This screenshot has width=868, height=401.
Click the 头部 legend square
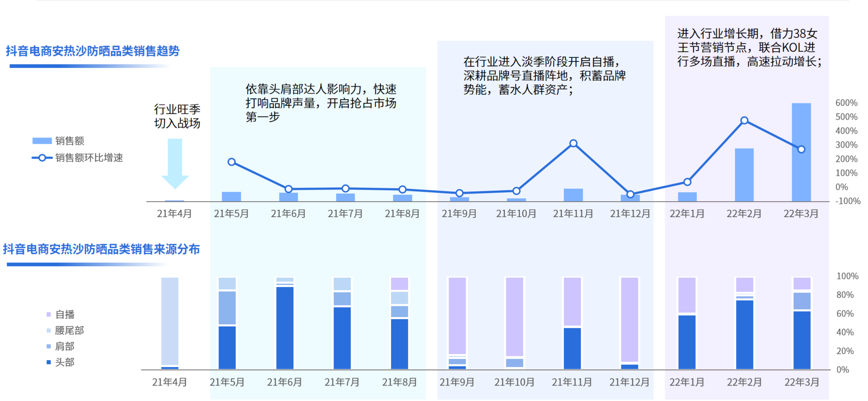click(48, 362)
